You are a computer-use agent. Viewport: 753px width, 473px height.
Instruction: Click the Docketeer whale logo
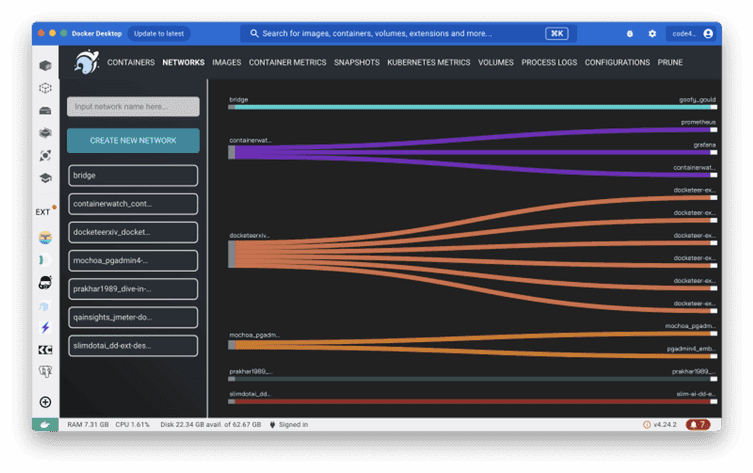click(x=87, y=62)
